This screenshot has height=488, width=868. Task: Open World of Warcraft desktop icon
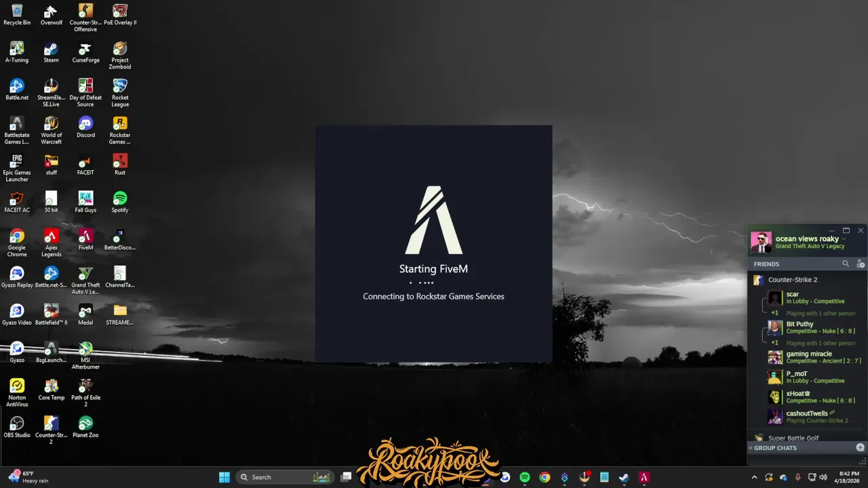click(52, 130)
